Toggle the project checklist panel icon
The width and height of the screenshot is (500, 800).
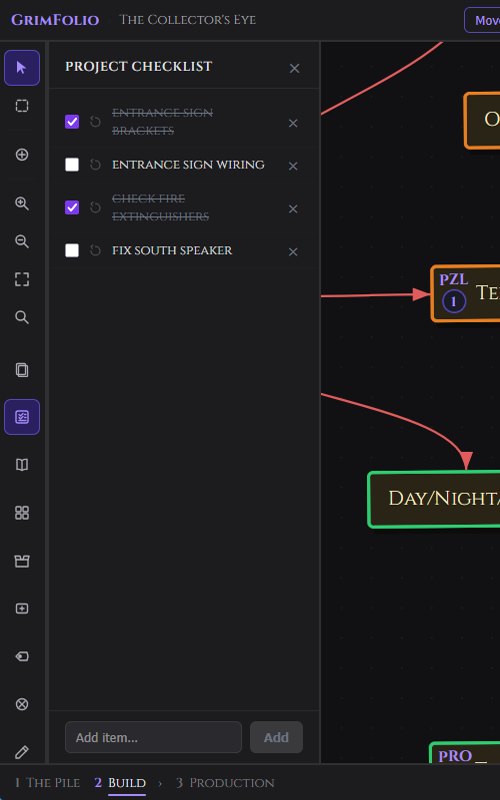pos(22,417)
